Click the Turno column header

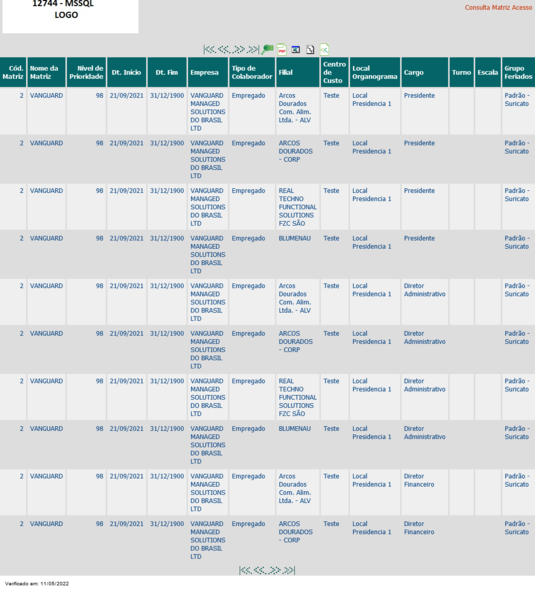click(x=461, y=72)
